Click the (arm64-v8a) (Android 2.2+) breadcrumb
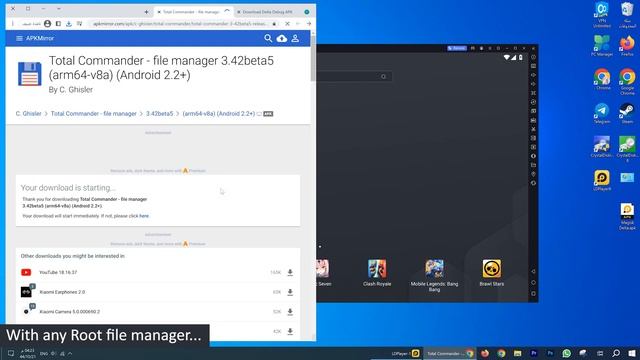Viewport: 640px width, 360px height. pyautogui.click(x=218, y=113)
